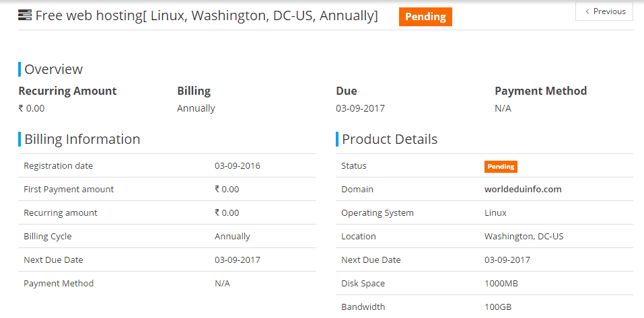Go back using the Previous button
The height and width of the screenshot is (318, 644).
tap(604, 11)
